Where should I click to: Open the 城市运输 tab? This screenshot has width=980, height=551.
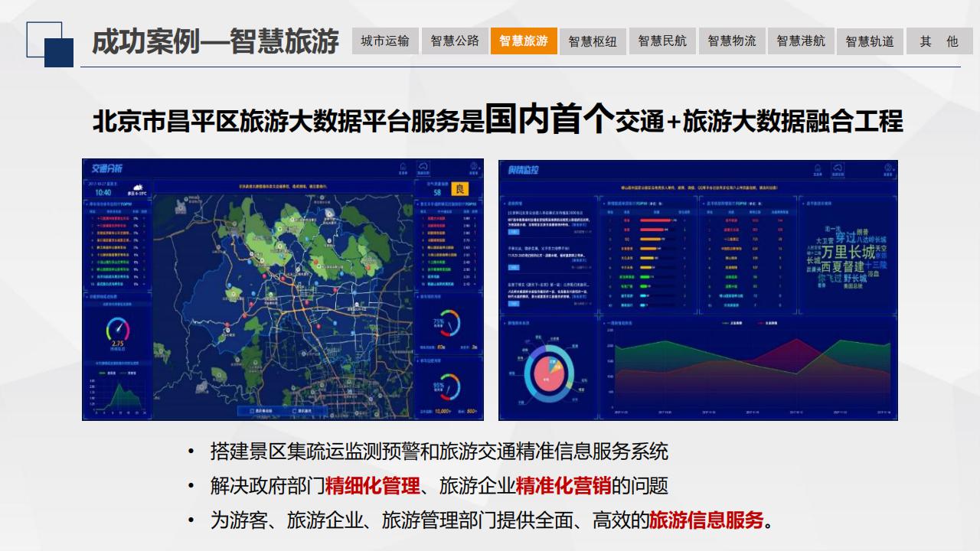[385, 41]
